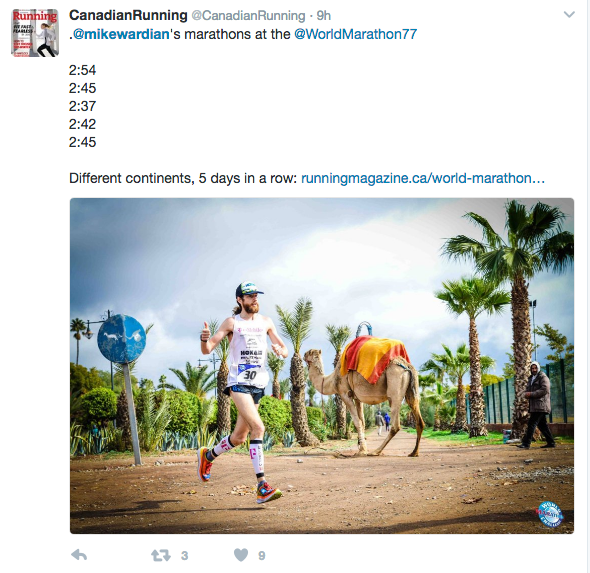Click the reply arrow icon
Screen dimensions: 590x573
click(79, 555)
